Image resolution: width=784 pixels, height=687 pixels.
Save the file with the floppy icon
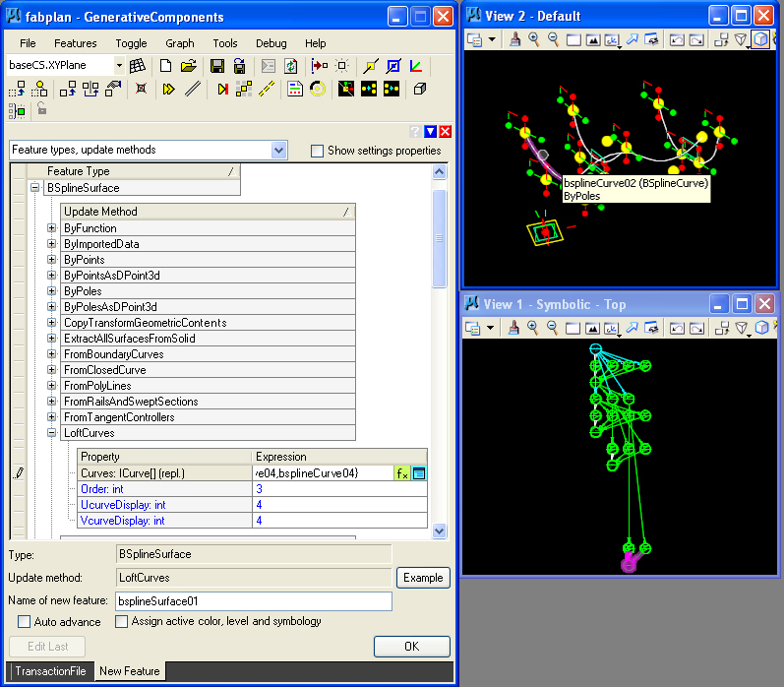pos(217,66)
